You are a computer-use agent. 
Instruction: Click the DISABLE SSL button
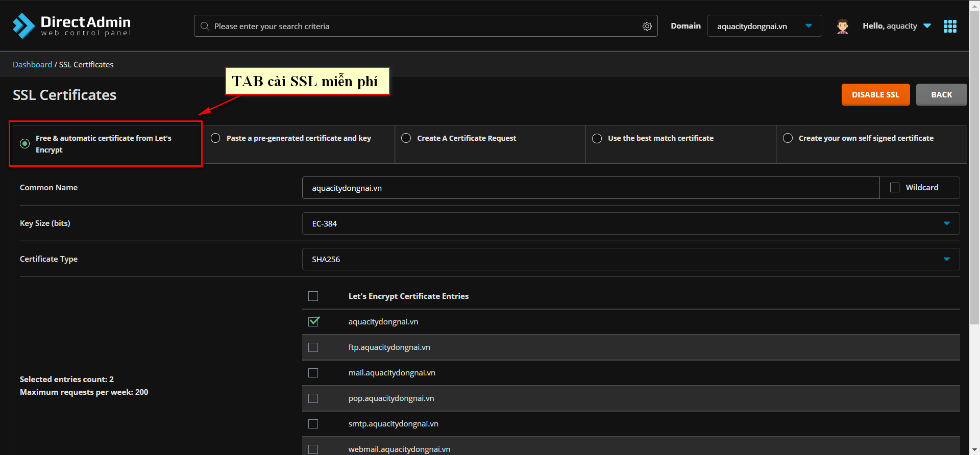click(x=875, y=95)
